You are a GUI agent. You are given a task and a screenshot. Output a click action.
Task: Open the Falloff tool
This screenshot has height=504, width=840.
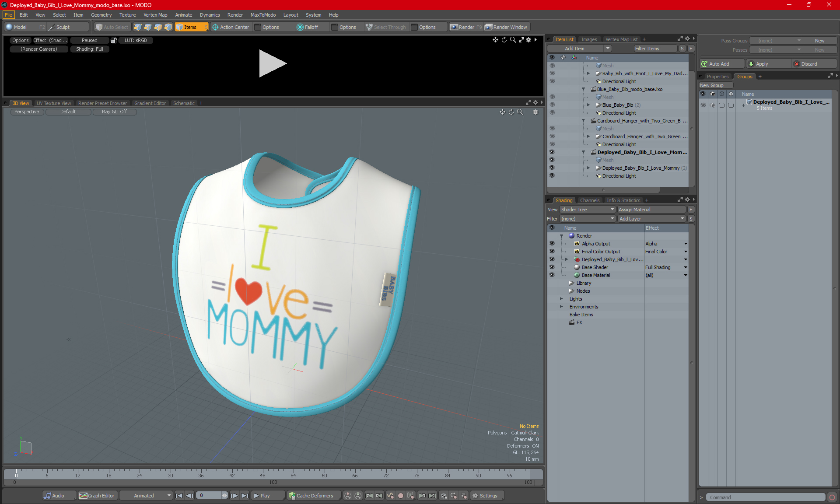click(x=308, y=27)
